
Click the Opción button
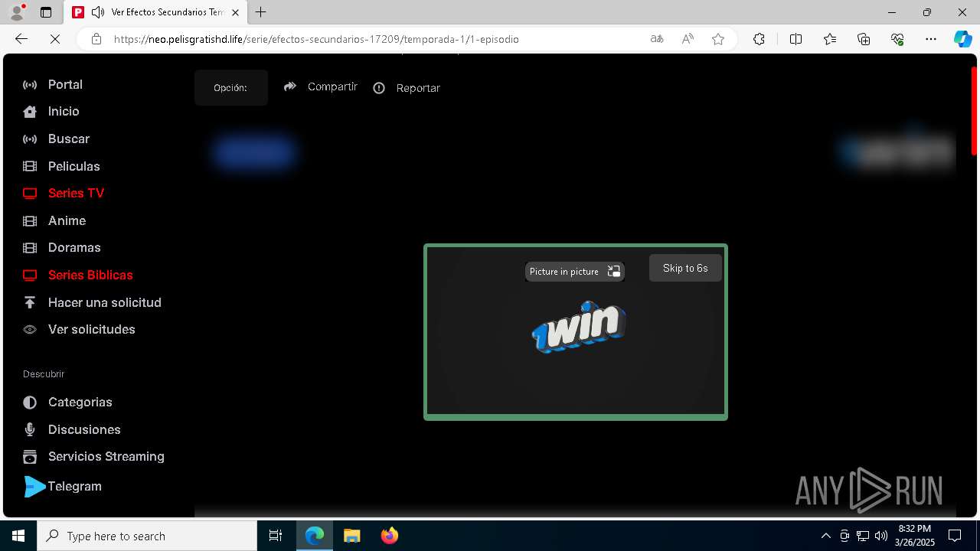point(230,87)
